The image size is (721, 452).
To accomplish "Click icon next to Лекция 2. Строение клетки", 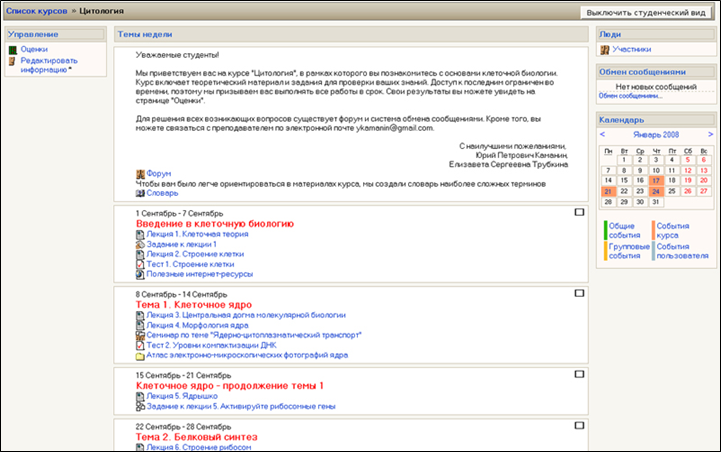I will (x=140, y=254).
